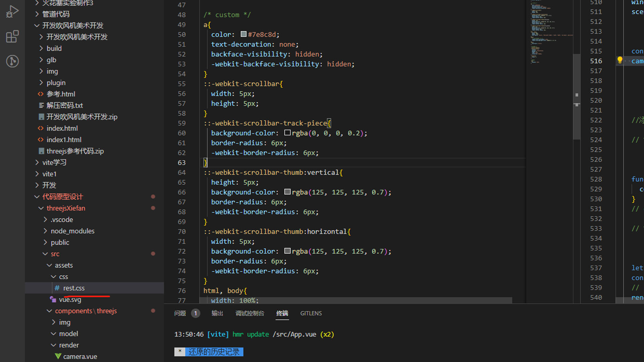Open the rgba swatch on line 72

[x=287, y=251]
